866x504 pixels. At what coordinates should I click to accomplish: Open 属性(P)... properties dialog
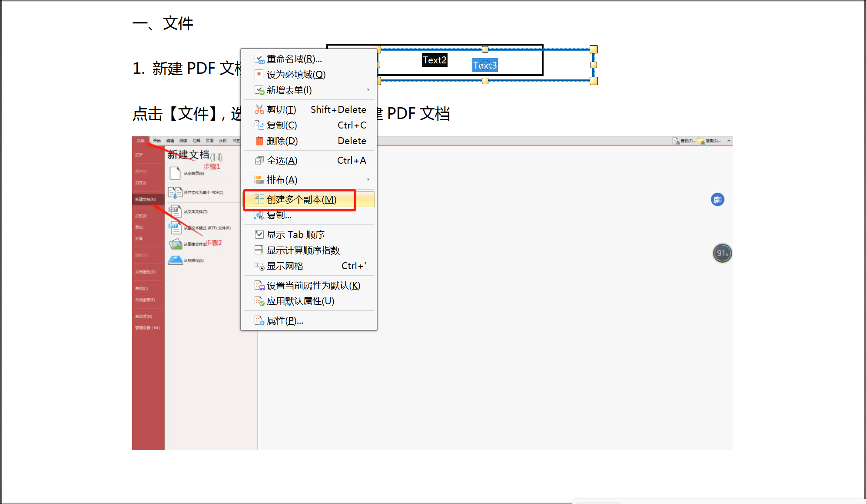point(309,320)
